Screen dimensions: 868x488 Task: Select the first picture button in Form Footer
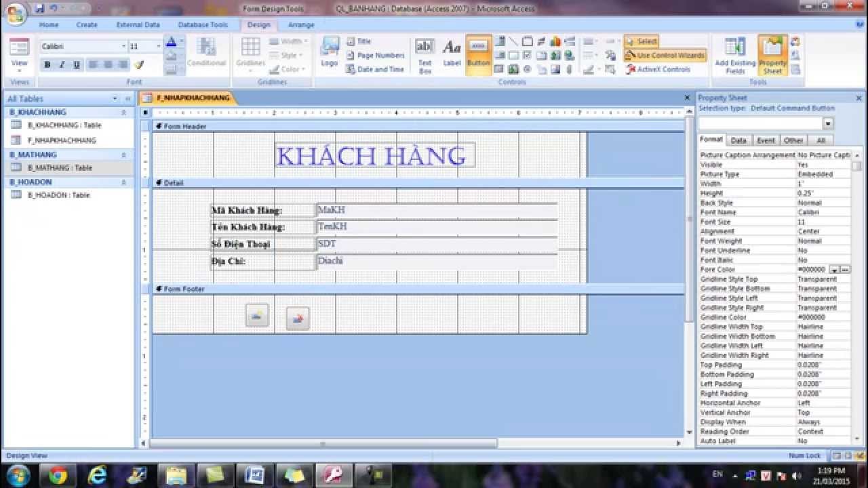tap(257, 315)
